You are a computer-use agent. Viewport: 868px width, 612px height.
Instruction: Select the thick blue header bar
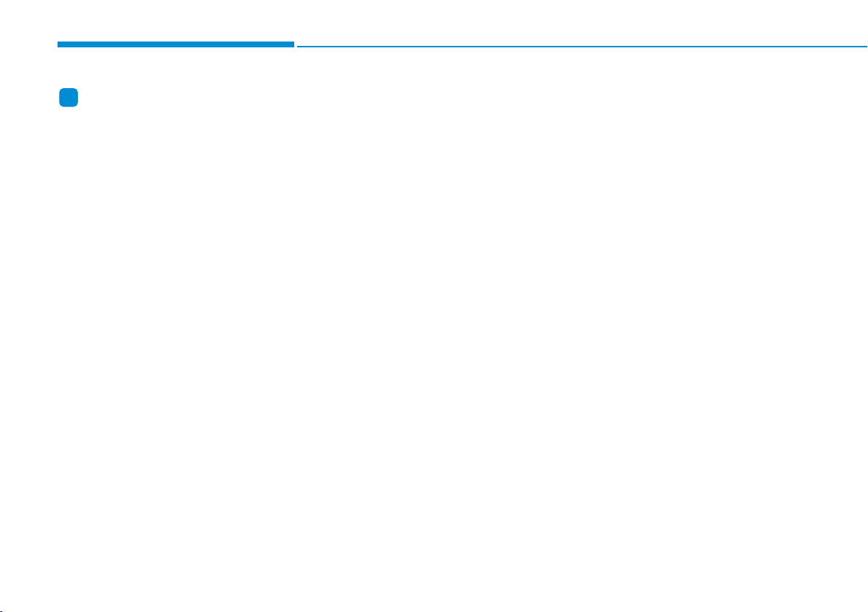(x=175, y=44)
